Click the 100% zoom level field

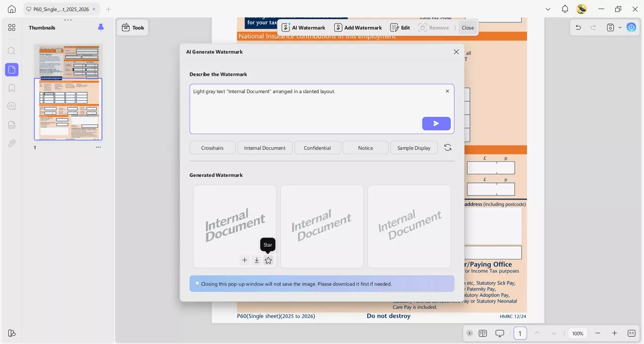[578, 333]
